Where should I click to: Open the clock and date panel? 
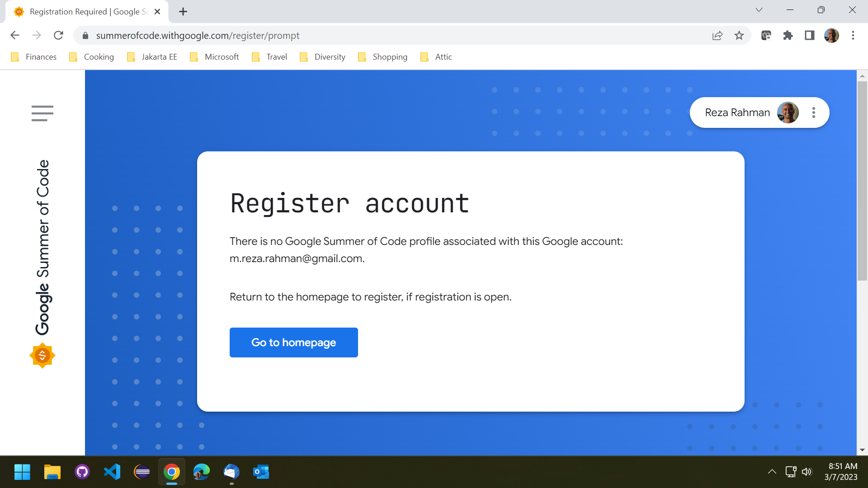coord(841,472)
